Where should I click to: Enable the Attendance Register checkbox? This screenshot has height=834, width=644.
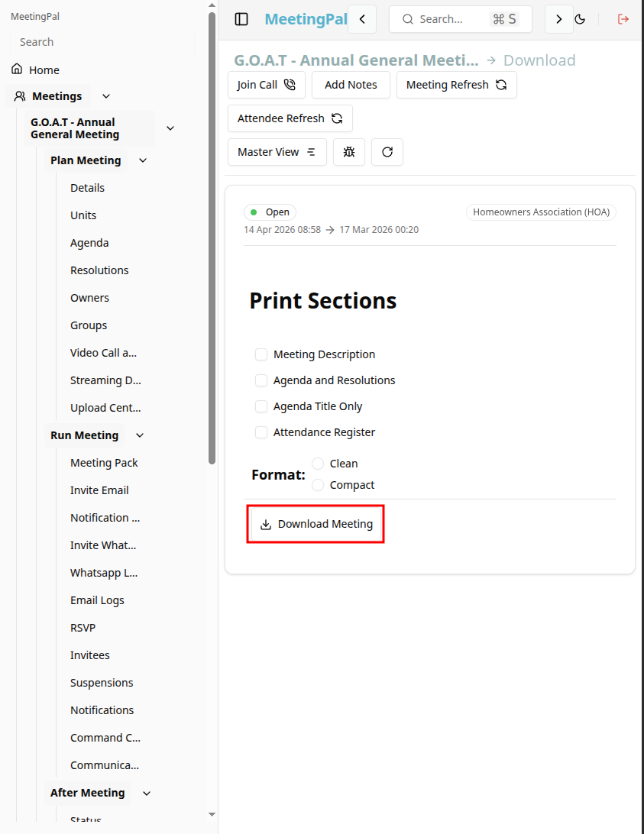point(261,432)
